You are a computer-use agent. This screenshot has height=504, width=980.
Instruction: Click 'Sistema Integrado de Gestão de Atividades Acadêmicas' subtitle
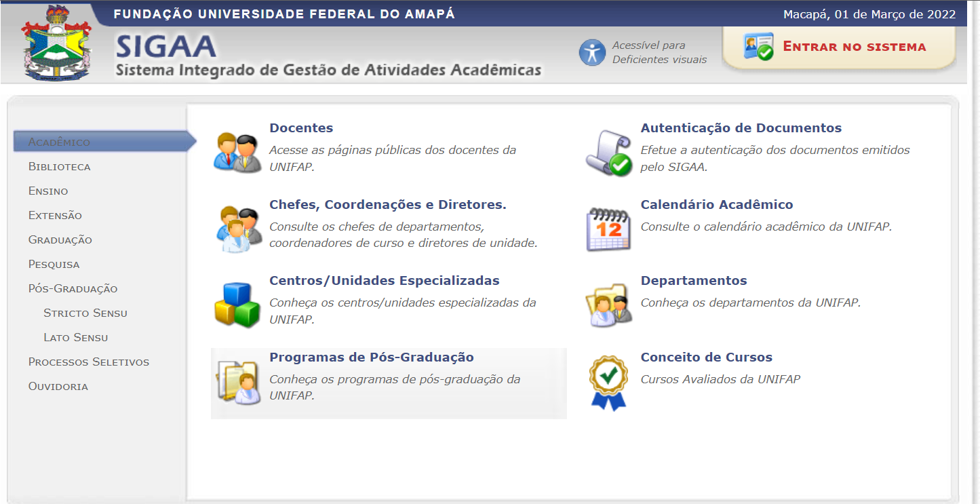[329, 71]
